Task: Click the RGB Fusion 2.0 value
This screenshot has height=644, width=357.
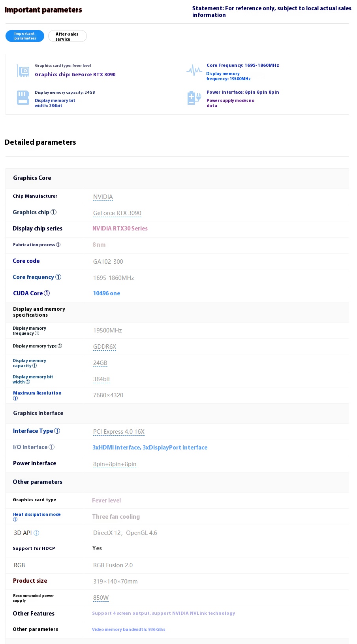Action: click(x=113, y=565)
